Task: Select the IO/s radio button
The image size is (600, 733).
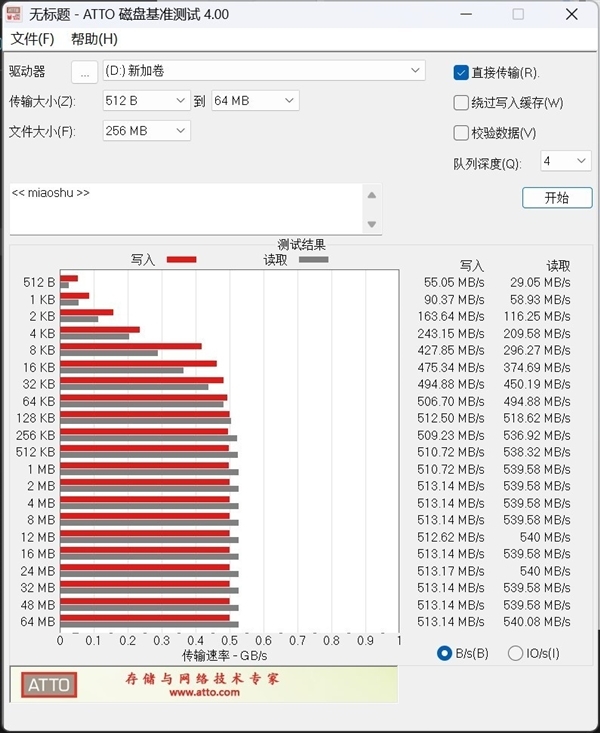Action: click(x=516, y=653)
